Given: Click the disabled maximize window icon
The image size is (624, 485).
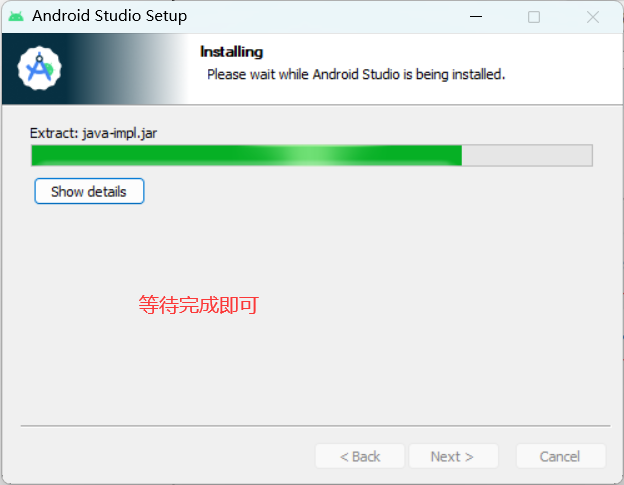Looking at the screenshot, I should pos(534,17).
